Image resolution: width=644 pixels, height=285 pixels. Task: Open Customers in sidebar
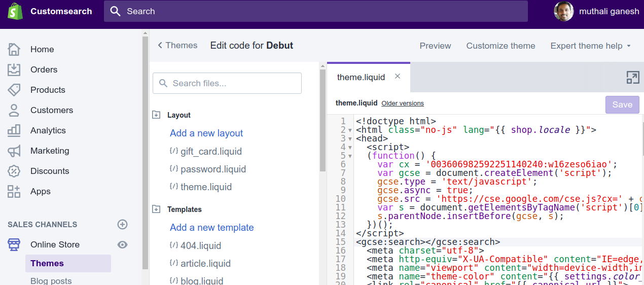(x=52, y=110)
